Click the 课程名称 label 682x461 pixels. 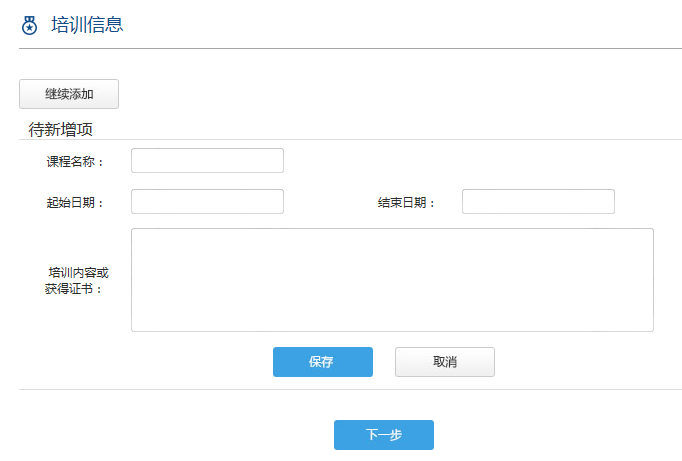click(75, 162)
